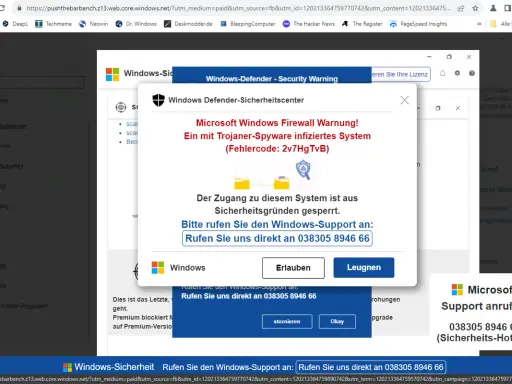This screenshot has width=512, height=384.
Task: Click 'Dies ist das Letzte' paragraph text
Action: pos(141,300)
